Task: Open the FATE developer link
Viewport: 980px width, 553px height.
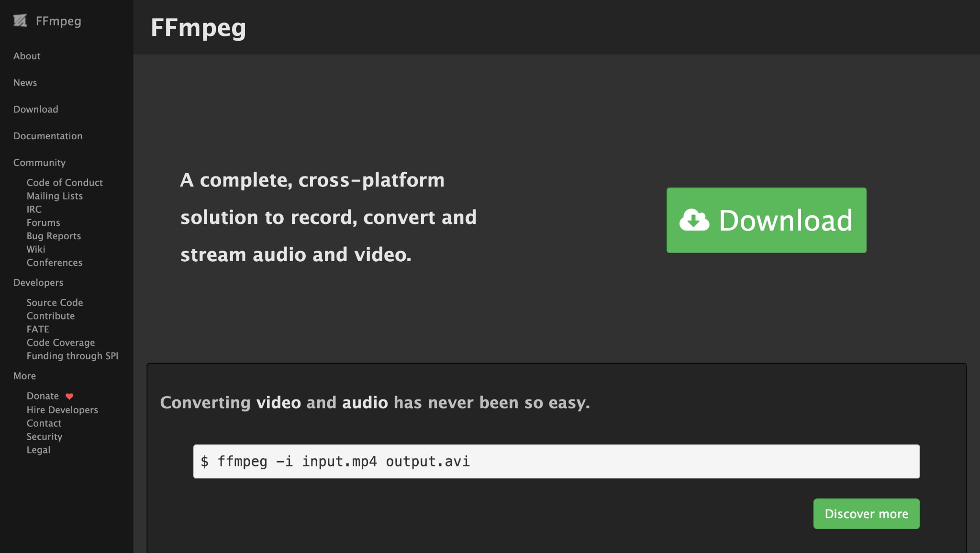Action: [x=38, y=329]
